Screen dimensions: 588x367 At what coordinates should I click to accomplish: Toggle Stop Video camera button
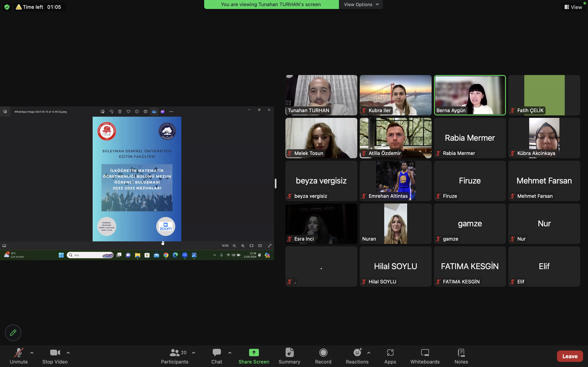(x=55, y=353)
